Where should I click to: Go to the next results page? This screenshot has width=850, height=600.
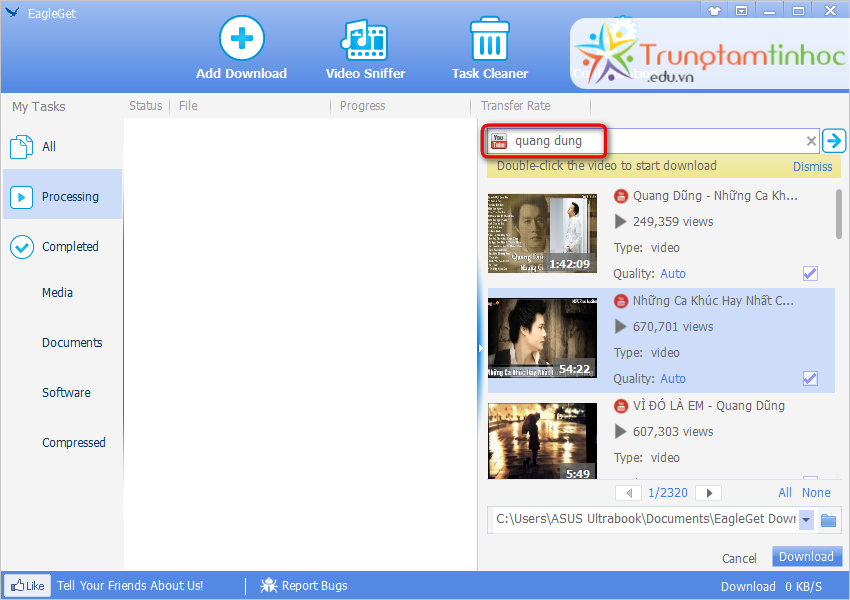tap(709, 493)
